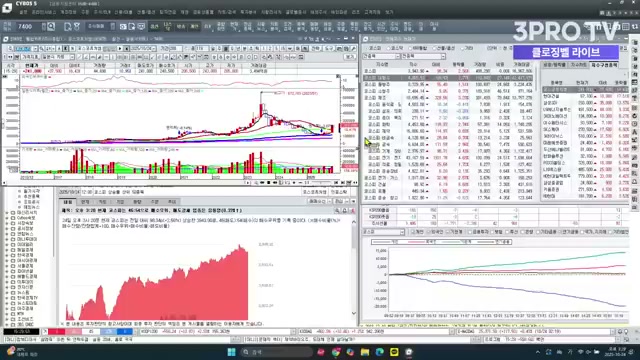The width and height of the screenshot is (640, 360).
Task: Select the 아시아경제 item in the news tree
Action: (x=27, y=260)
